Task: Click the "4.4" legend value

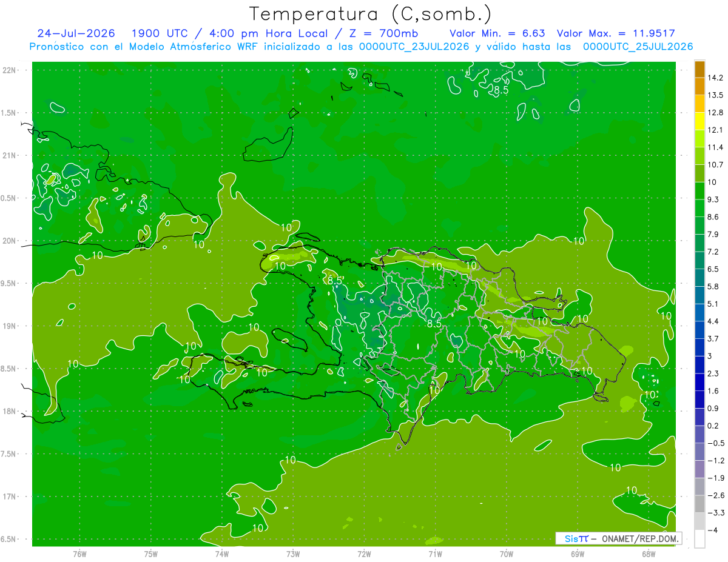Action: click(714, 321)
